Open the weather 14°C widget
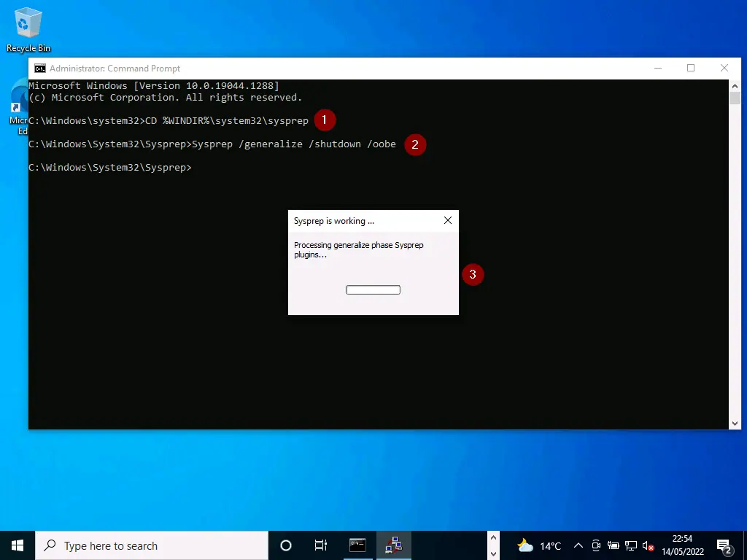Viewport: 747px width, 560px height. 539,545
